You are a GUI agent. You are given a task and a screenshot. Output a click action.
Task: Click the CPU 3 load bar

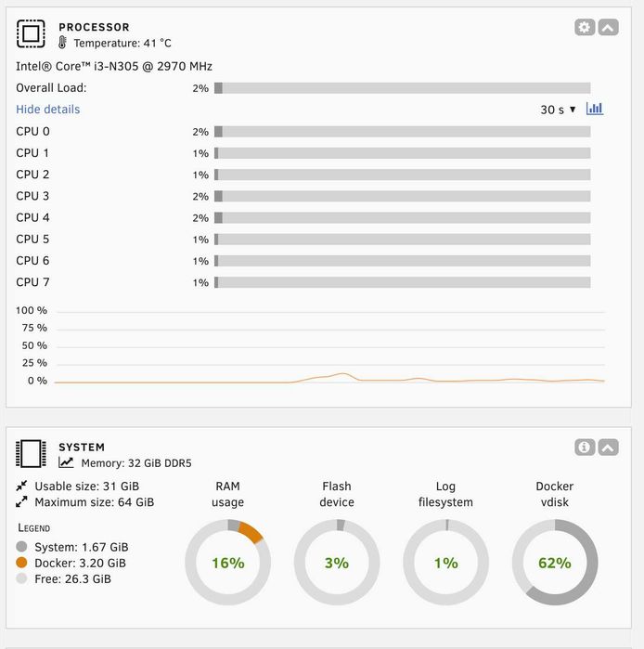[x=402, y=196]
